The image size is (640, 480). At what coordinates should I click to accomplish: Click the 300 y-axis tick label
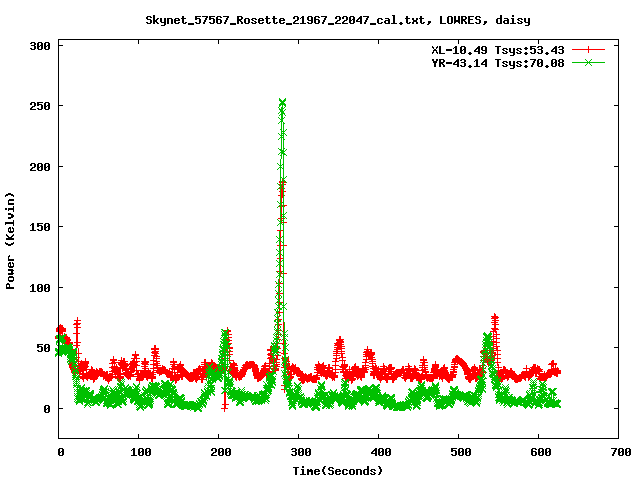pos(40,46)
